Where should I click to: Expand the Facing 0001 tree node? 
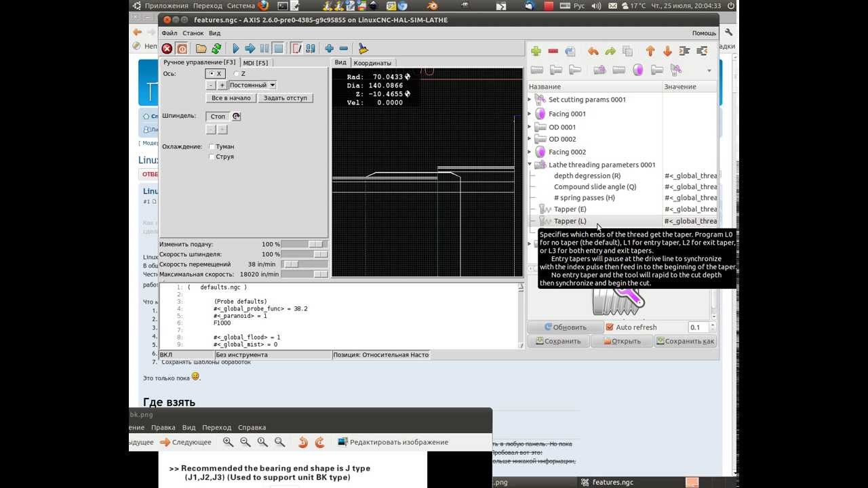pos(530,114)
